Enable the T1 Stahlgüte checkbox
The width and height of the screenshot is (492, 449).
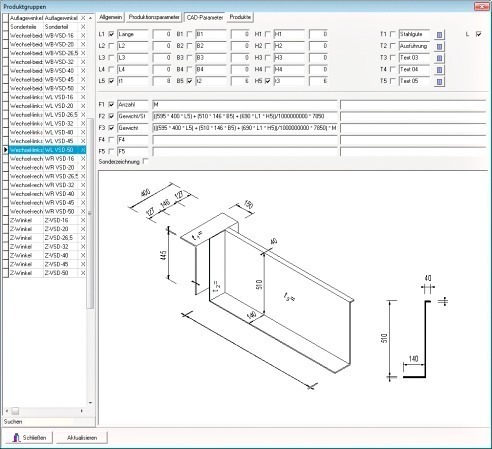393,34
